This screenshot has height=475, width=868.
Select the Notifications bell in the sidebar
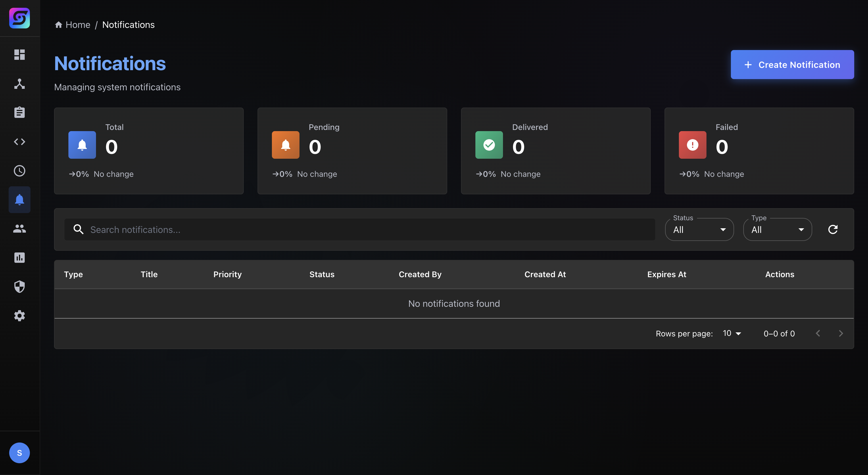click(19, 200)
